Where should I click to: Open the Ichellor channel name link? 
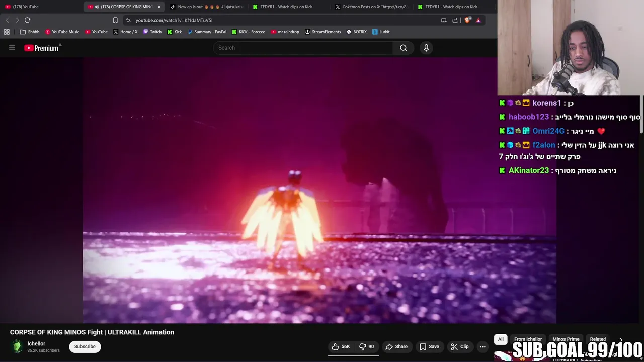pos(36,344)
